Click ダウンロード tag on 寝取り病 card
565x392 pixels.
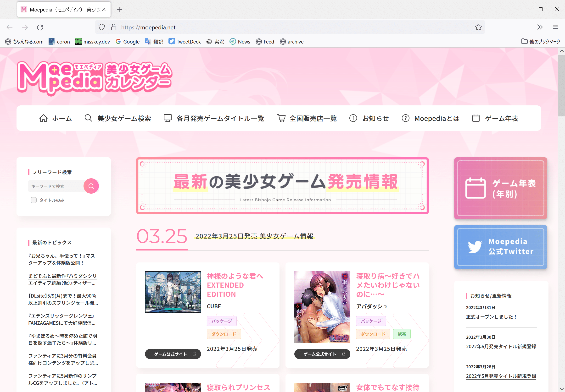(373, 334)
